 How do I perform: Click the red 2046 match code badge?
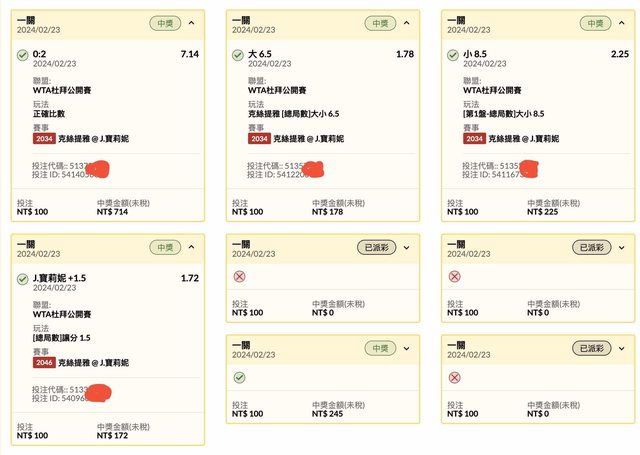[44, 362]
